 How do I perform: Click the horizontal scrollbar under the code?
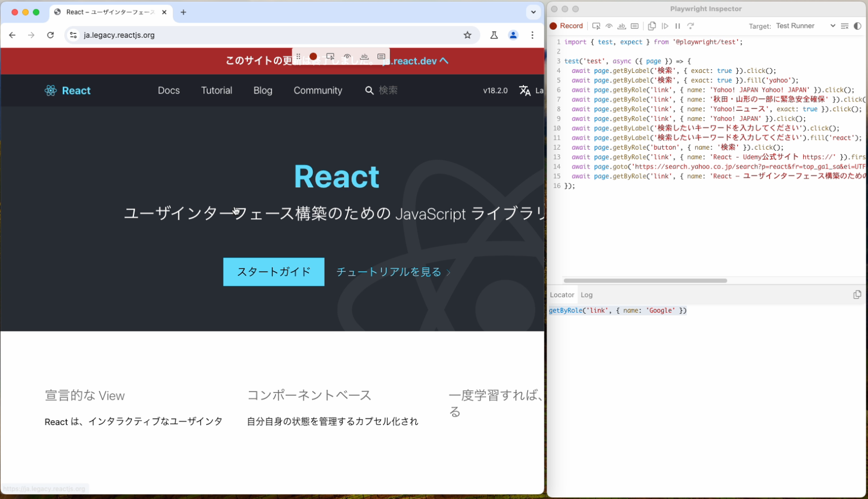[645, 281]
